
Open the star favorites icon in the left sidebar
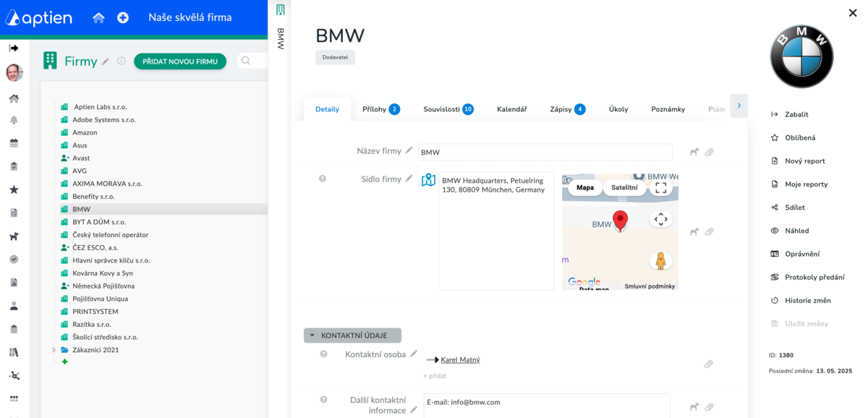(x=14, y=189)
